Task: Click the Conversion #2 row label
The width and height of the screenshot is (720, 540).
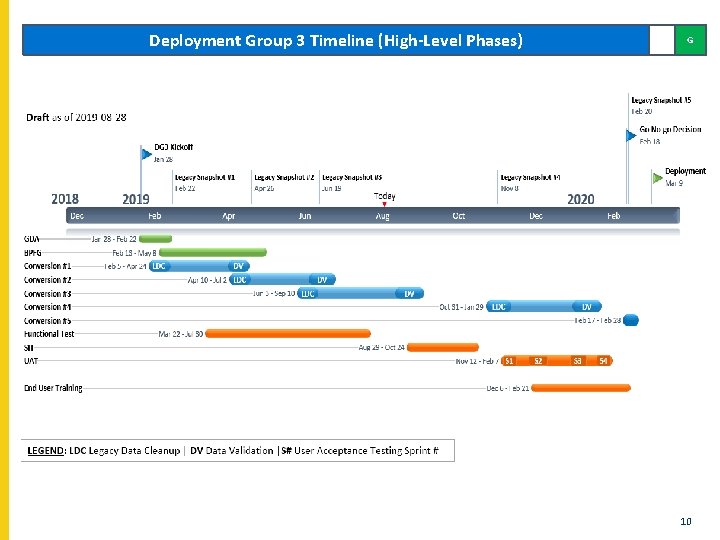Action: point(48,280)
